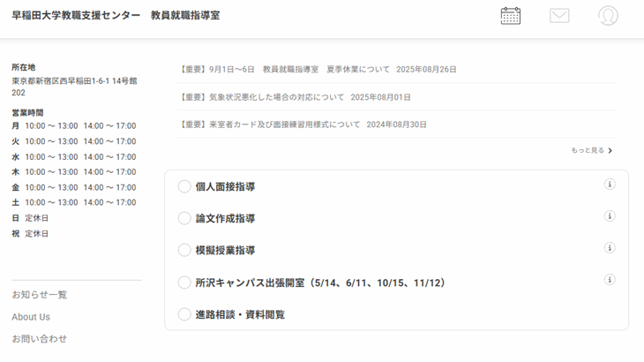644x362 pixels.
Task: Choose 進路相談・資料閲覧 radio option
Action: point(184,314)
